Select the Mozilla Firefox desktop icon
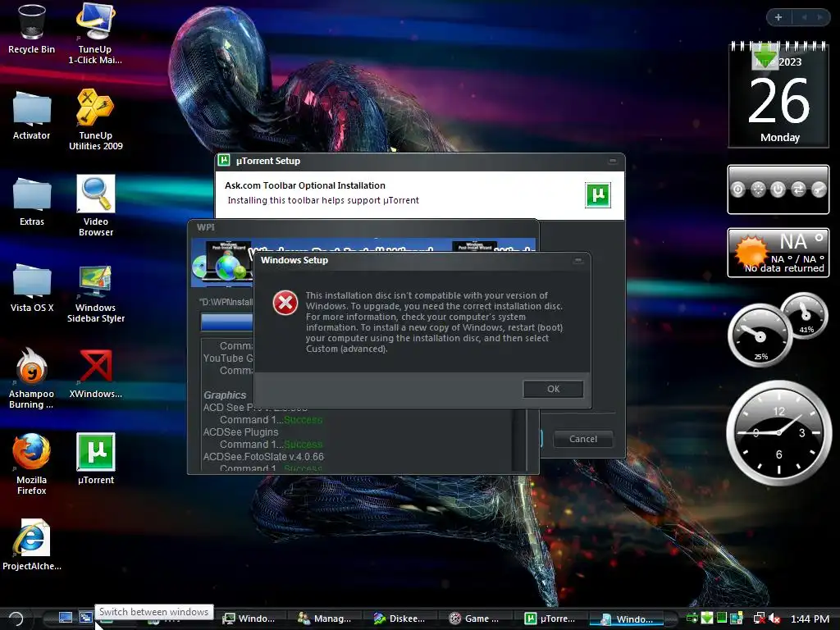 tap(31, 464)
